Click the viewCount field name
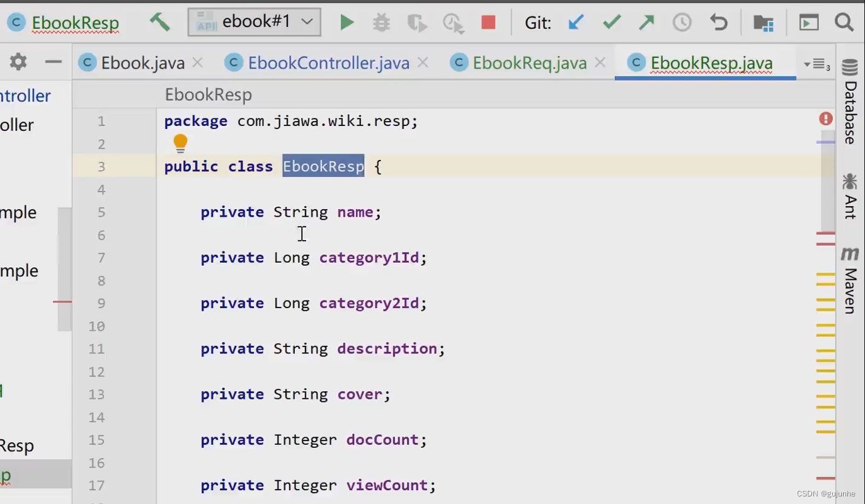865x504 pixels. (387, 485)
